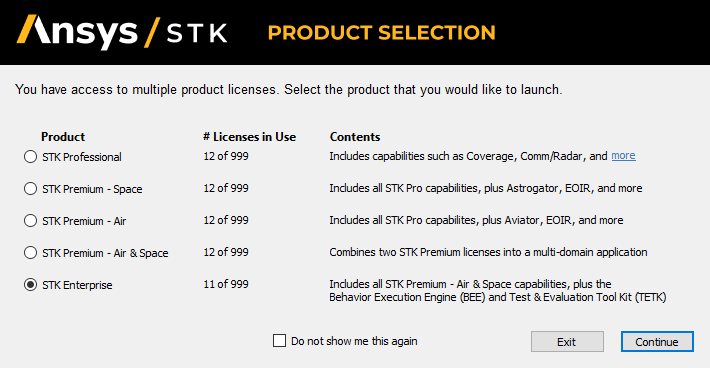Select the STK Premium - Air radio button

[30, 221]
